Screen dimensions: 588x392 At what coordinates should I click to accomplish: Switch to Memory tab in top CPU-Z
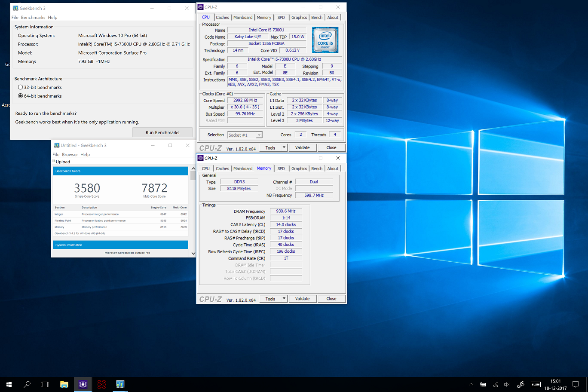pyautogui.click(x=264, y=18)
